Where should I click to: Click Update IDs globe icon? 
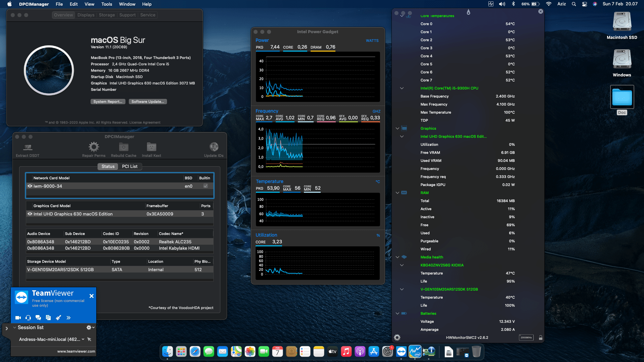214,147
